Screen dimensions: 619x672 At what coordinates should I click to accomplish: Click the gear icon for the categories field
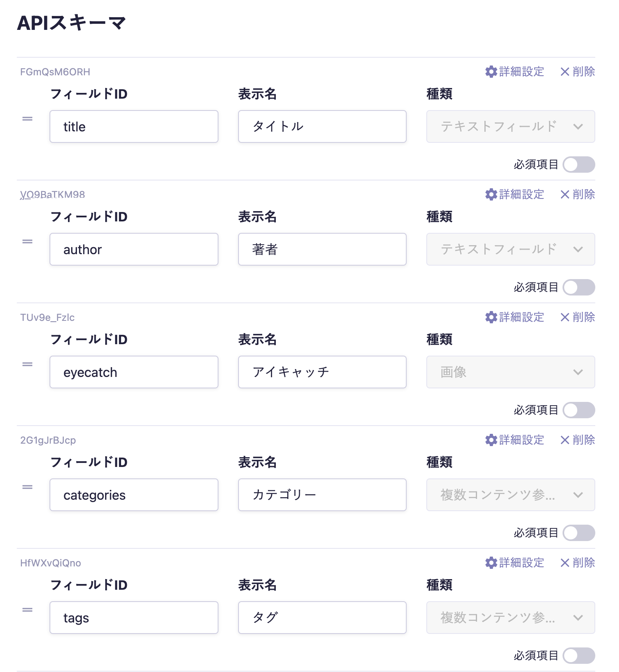pos(491,440)
